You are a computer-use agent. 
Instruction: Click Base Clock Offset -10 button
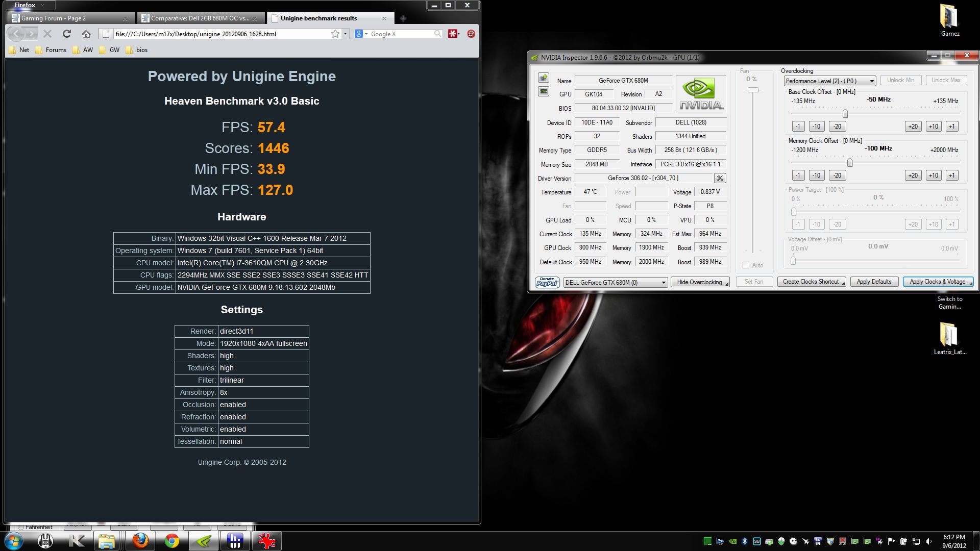(816, 127)
